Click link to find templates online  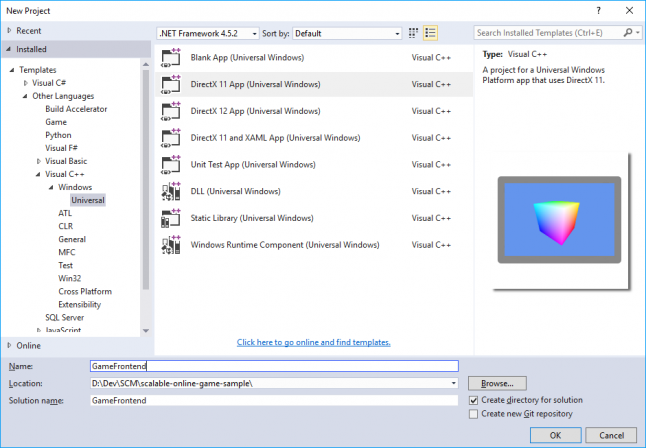[x=313, y=342]
